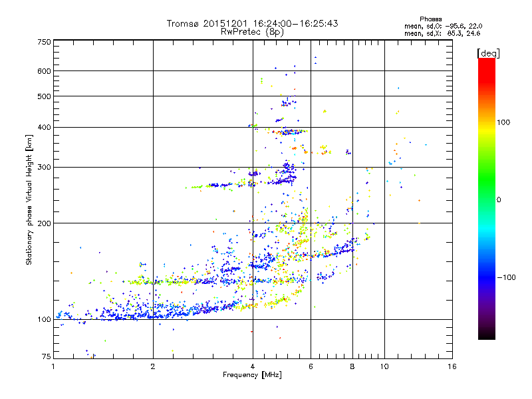Click the y-axis tick label "750"
The image size is (532, 399).
pyautogui.click(x=45, y=42)
